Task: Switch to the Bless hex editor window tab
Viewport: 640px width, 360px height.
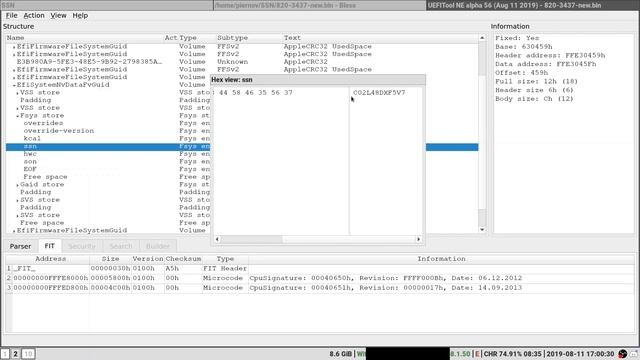Action: tap(320, 5)
